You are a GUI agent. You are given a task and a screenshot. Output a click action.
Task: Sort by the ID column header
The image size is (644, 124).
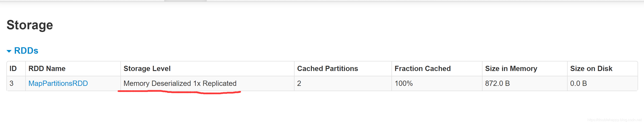coord(13,69)
